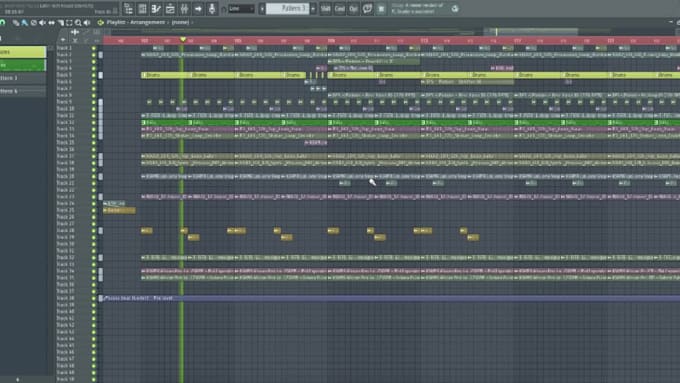
Task: Click the Arrangement breadcrumb in playlist title
Action: click(x=147, y=23)
